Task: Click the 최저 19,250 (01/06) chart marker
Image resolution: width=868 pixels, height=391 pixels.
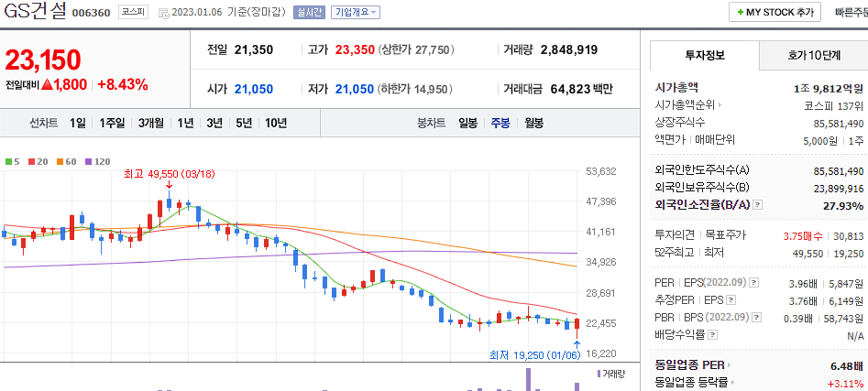Action: click(x=535, y=355)
